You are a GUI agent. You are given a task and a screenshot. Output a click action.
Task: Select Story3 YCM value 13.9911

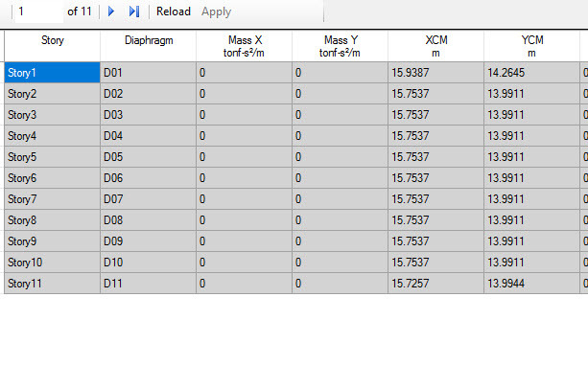531,115
